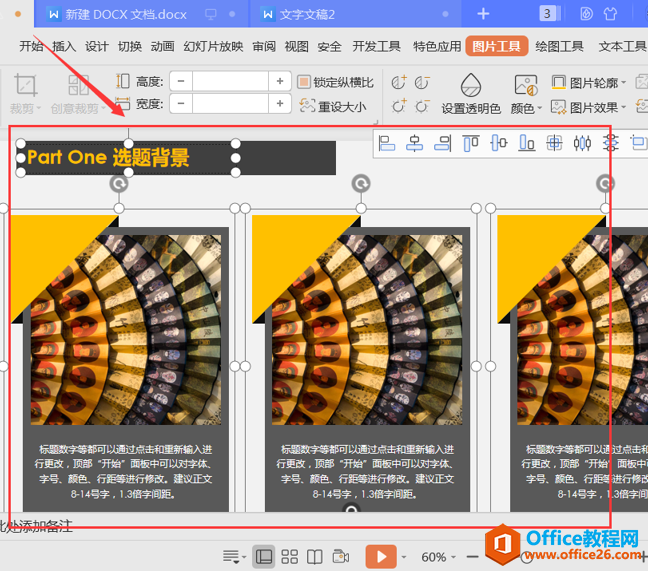This screenshot has width=648, height=572.
Task: Switch to the 视图 tab
Action: pyautogui.click(x=297, y=46)
